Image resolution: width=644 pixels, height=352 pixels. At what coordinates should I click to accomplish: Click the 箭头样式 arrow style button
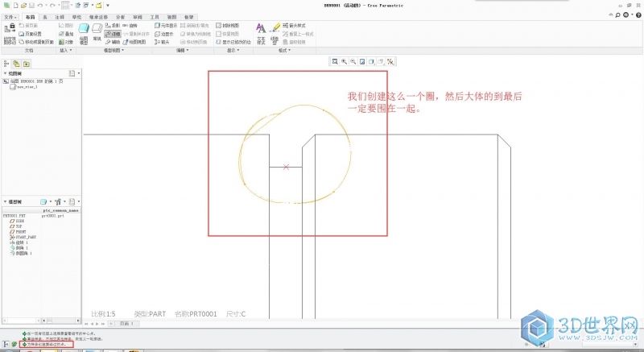(294, 26)
